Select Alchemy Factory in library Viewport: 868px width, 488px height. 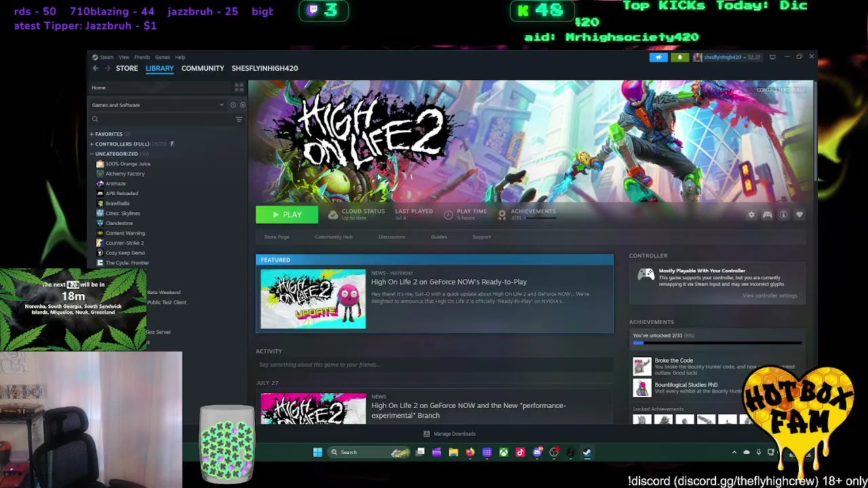pyautogui.click(x=125, y=174)
